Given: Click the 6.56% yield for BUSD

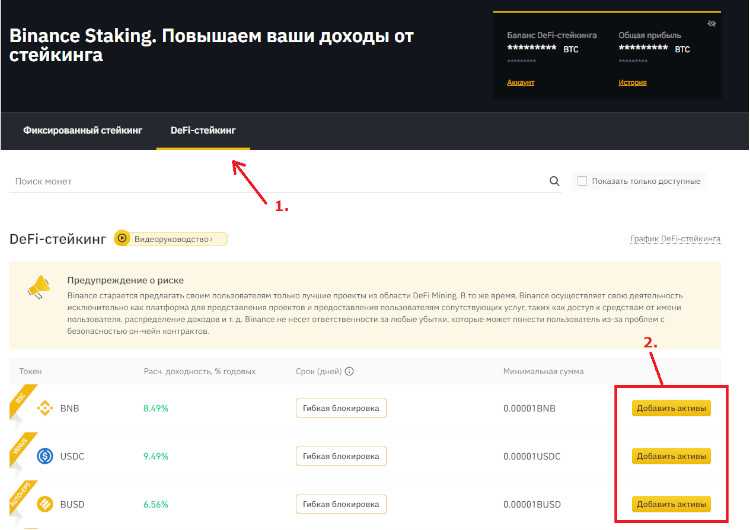Looking at the screenshot, I should coord(156,504).
